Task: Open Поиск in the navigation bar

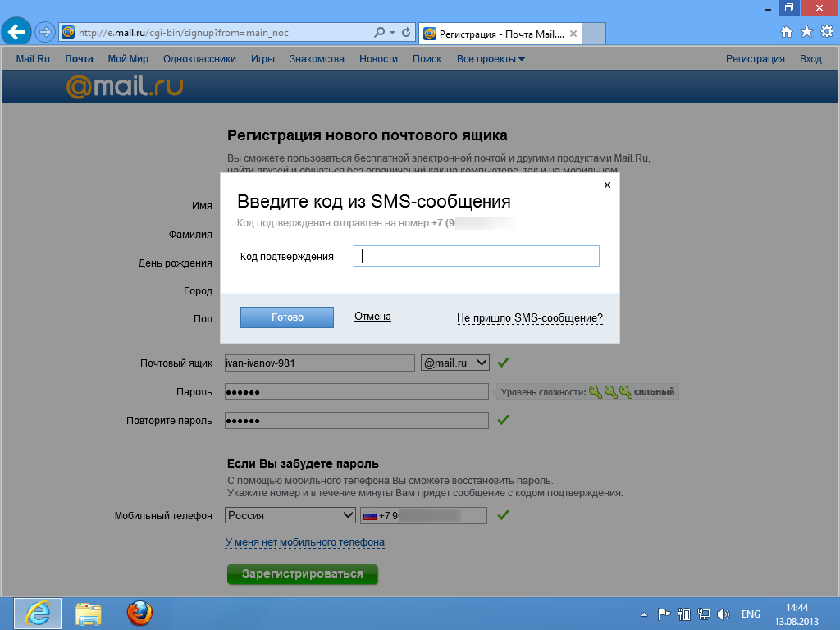Action: [427, 59]
